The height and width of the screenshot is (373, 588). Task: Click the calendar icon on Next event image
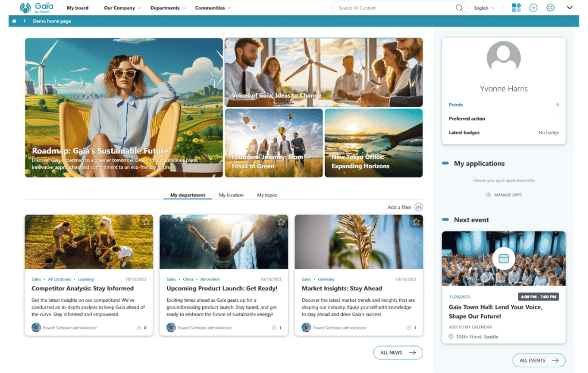pos(504,259)
